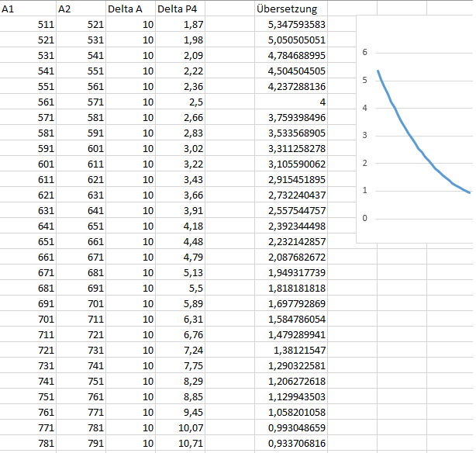Viewport: 476px width, 453px height.
Task: Click the cell showing 1,697792869
Action: click(291, 303)
